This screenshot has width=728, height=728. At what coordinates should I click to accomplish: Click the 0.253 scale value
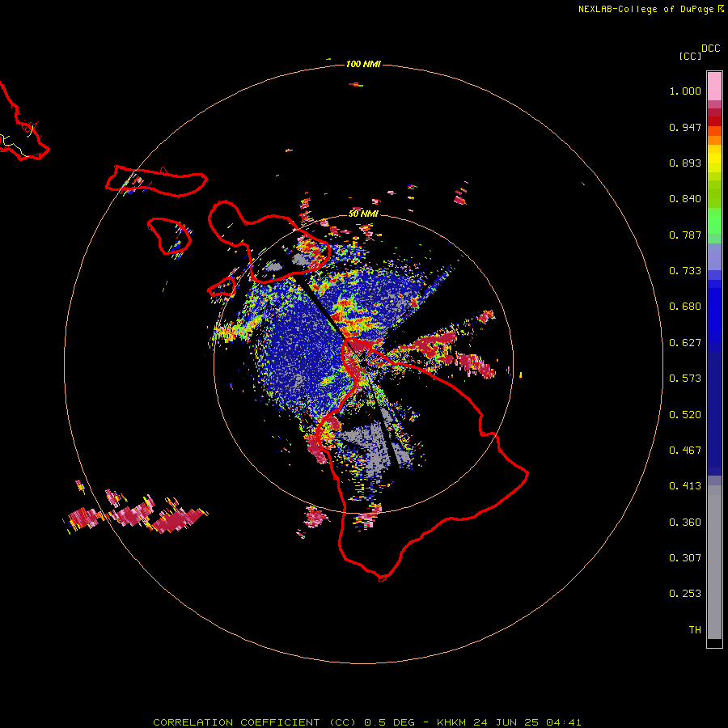tap(685, 594)
